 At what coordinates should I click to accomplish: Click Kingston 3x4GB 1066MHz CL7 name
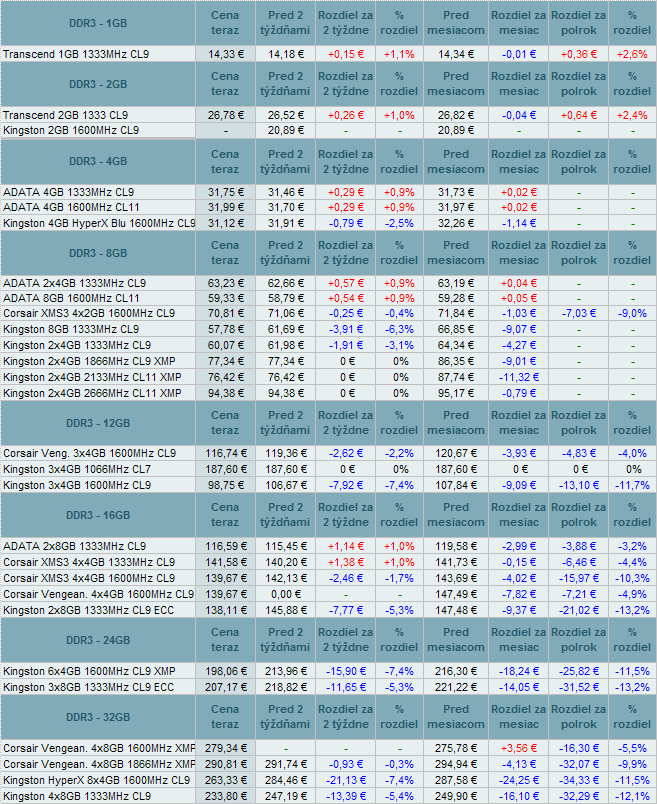point(77,469)
